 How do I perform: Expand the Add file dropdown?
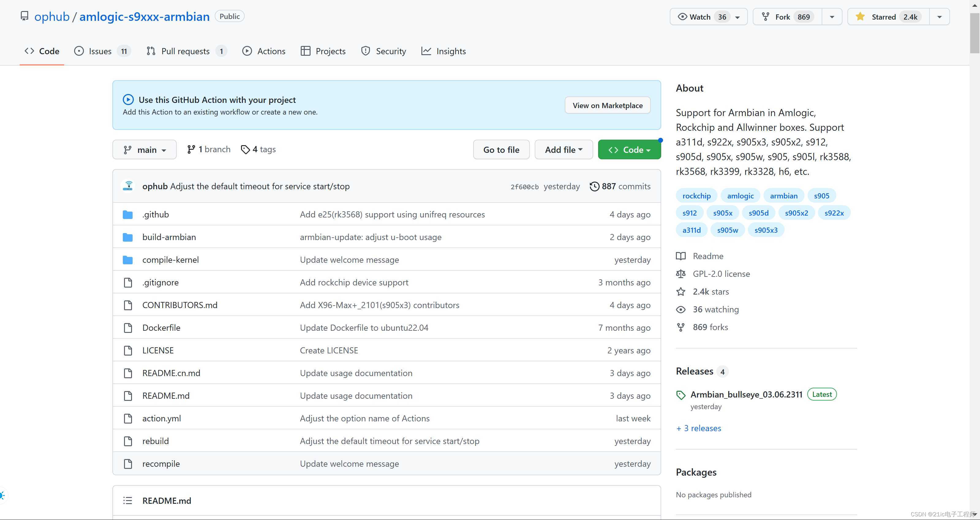tap(563, 150)
